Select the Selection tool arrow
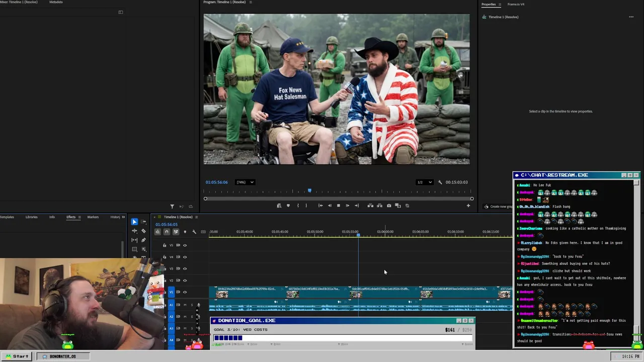Viewport: 644px width, 362px height. click(134, 222)
